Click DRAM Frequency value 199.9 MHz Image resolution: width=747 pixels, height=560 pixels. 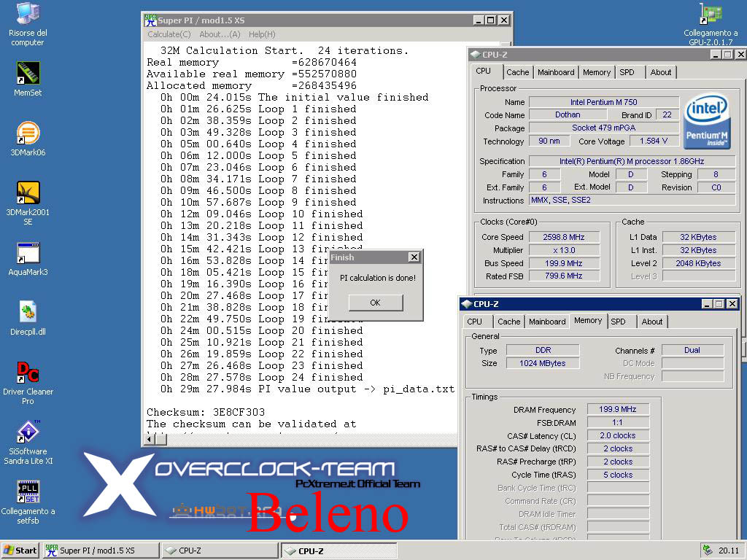pos(617,409)
